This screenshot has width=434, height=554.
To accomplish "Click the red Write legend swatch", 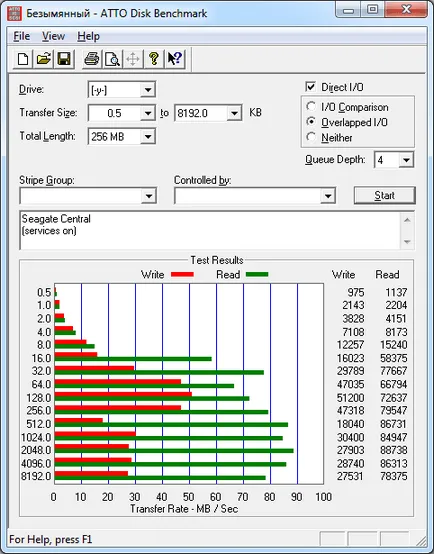I will click(182, 274).
